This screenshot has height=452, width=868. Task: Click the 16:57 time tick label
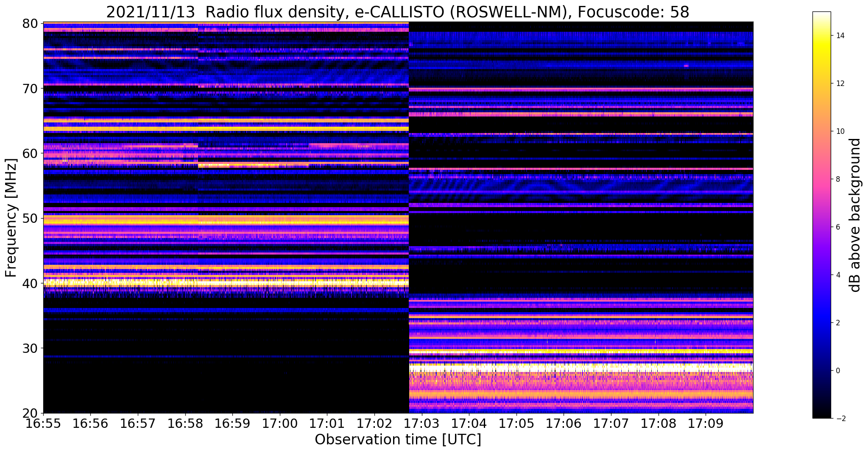(138, 423)
